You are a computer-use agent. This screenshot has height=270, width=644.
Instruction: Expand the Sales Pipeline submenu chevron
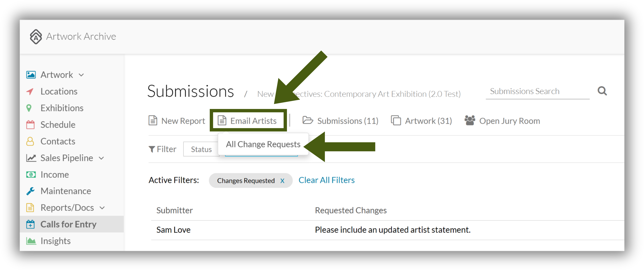101,158
